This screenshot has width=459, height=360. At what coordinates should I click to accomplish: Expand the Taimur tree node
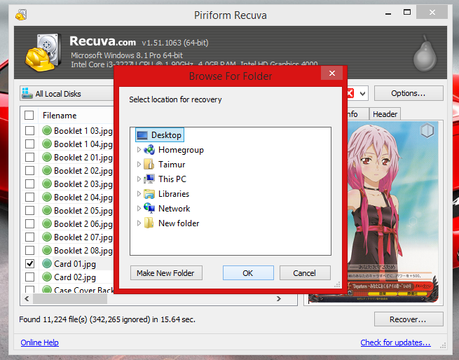point(139,164)
